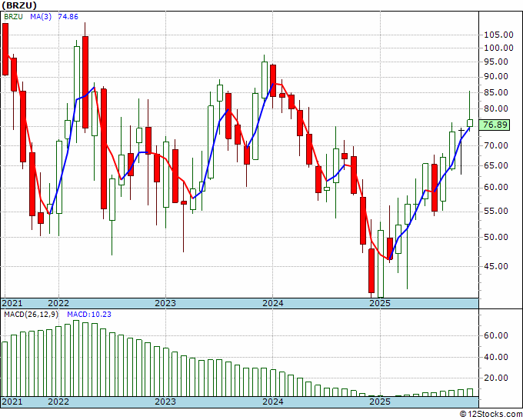Click the 76.89 current price label
Image resolution: width=523 pixels, height=420 pixels.
point(496,125)
